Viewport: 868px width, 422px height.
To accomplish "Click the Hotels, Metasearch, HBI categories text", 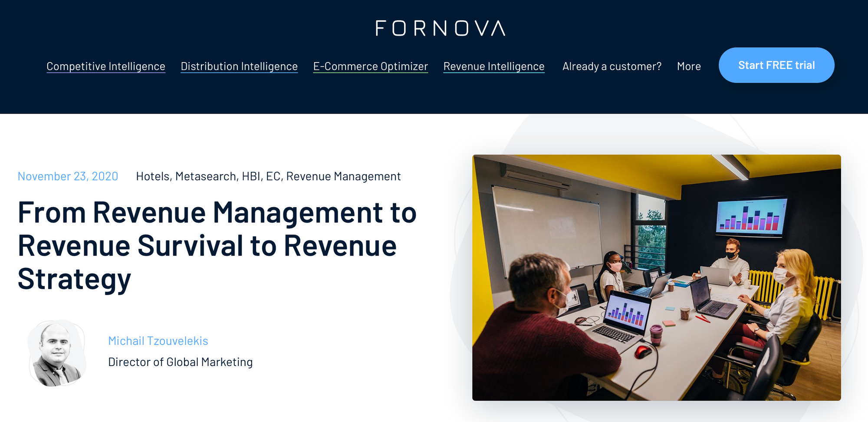I will 268,176.
